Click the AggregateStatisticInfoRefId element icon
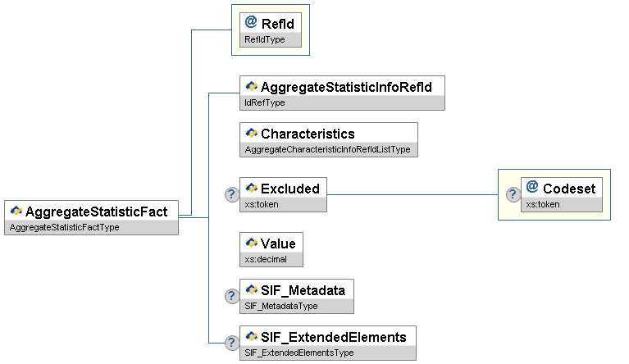 252,86
